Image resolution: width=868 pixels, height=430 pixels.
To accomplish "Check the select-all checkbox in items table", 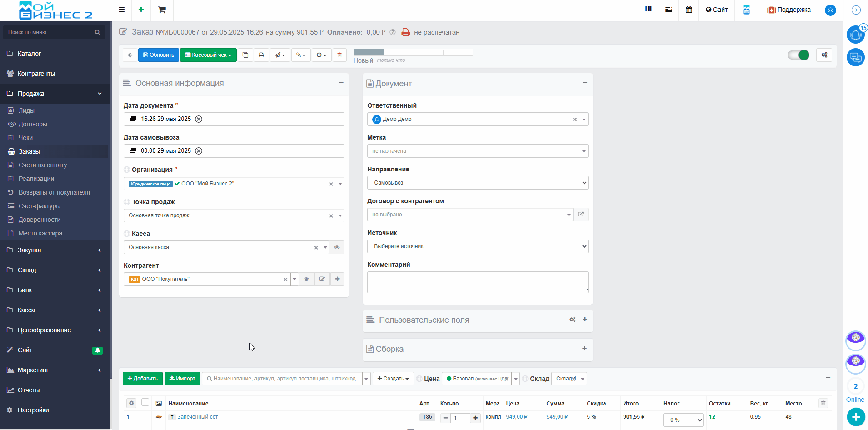I will tap(145, 402).
